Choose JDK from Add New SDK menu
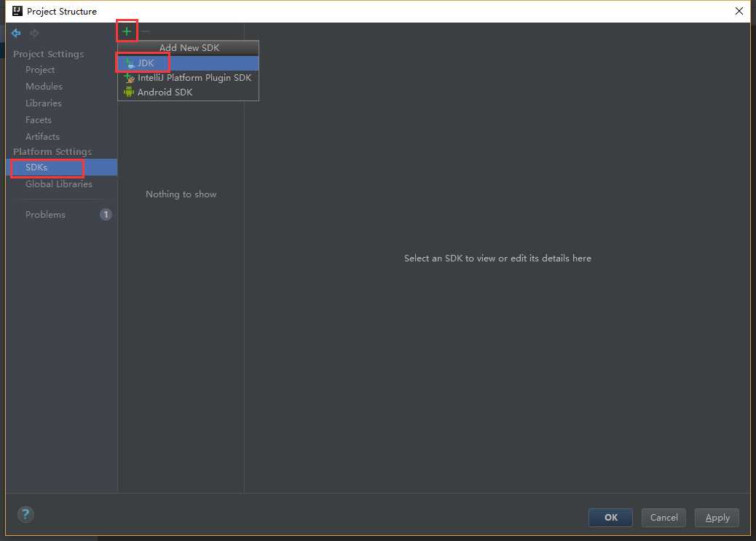The image size is (756, 541). point(188,63)
